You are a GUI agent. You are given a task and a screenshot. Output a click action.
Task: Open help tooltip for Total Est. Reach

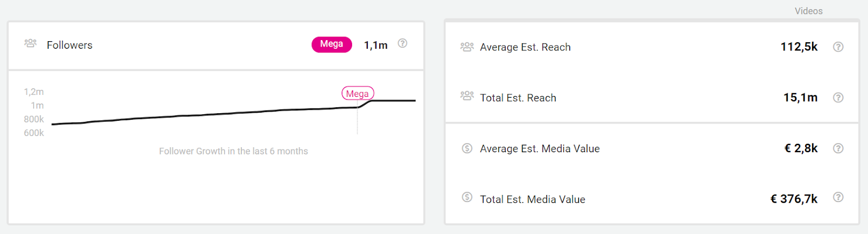click(838, 97)
